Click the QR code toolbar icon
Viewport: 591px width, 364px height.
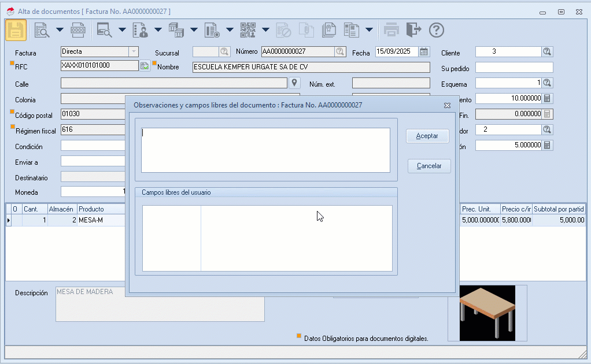click(x=248, y=30)
